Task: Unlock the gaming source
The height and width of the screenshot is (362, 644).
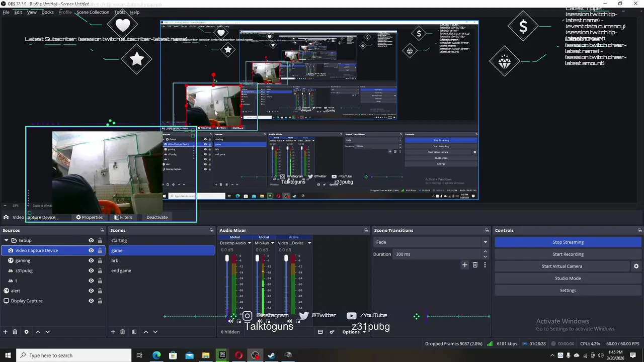Action: (x=100, y=260)
